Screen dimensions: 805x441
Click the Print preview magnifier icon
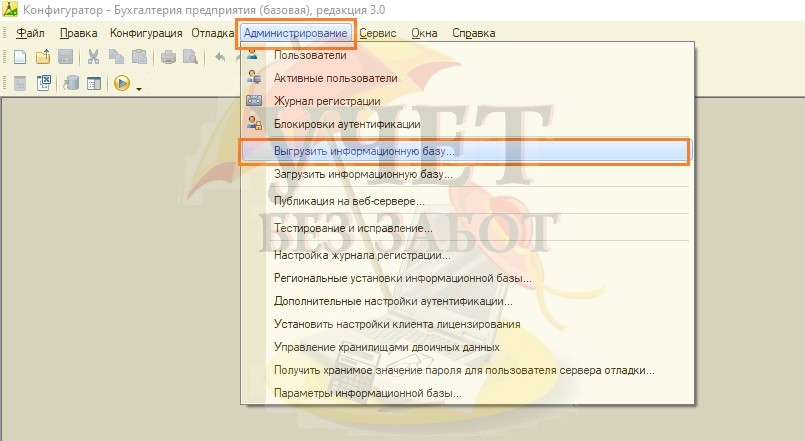[190, 57]
